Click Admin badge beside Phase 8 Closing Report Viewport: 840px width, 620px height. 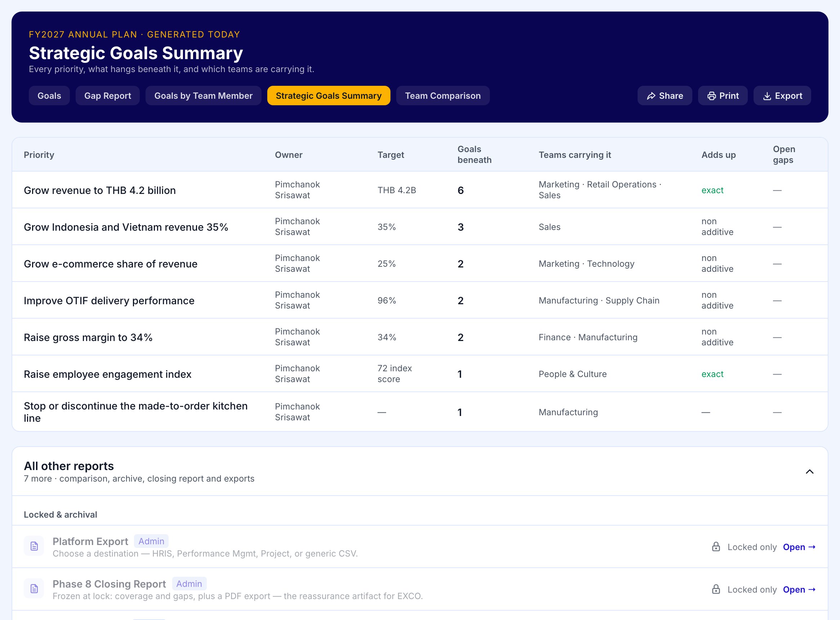click(189, 584)
